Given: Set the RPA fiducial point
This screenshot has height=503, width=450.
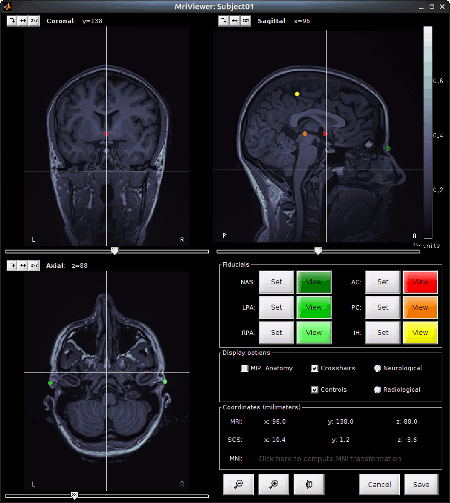Looking at the screenshot, I should point(276,333).
